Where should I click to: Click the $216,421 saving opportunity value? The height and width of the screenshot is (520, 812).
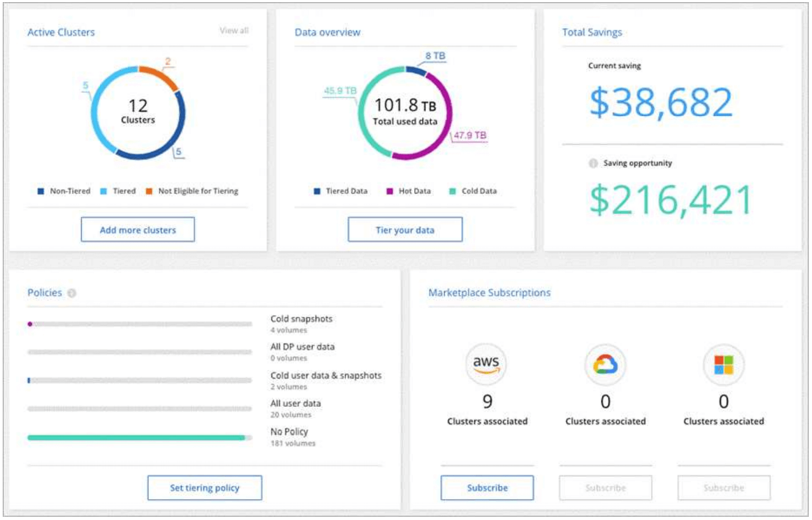tap(671, 200)
